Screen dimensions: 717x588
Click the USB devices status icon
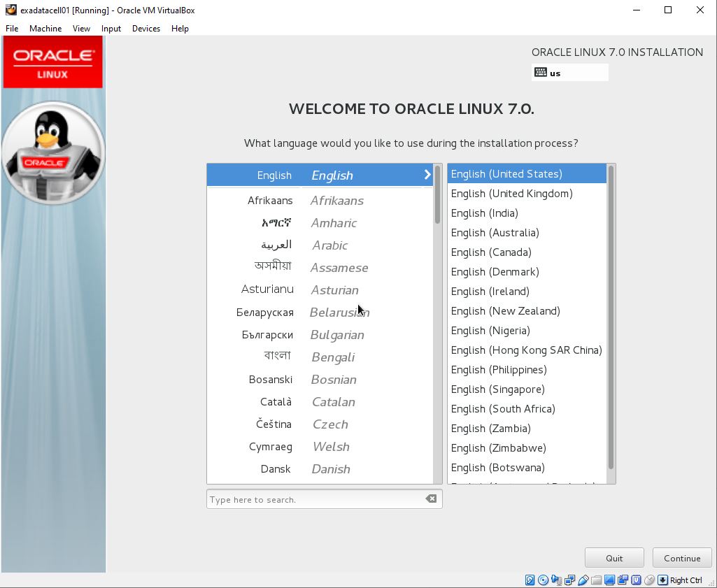[x=583, y=580]
